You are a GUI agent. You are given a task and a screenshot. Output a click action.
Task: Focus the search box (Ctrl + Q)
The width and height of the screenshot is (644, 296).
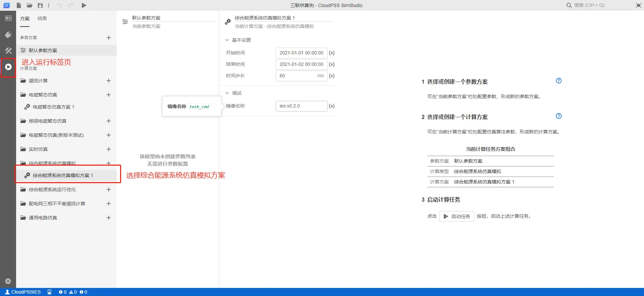602,5
